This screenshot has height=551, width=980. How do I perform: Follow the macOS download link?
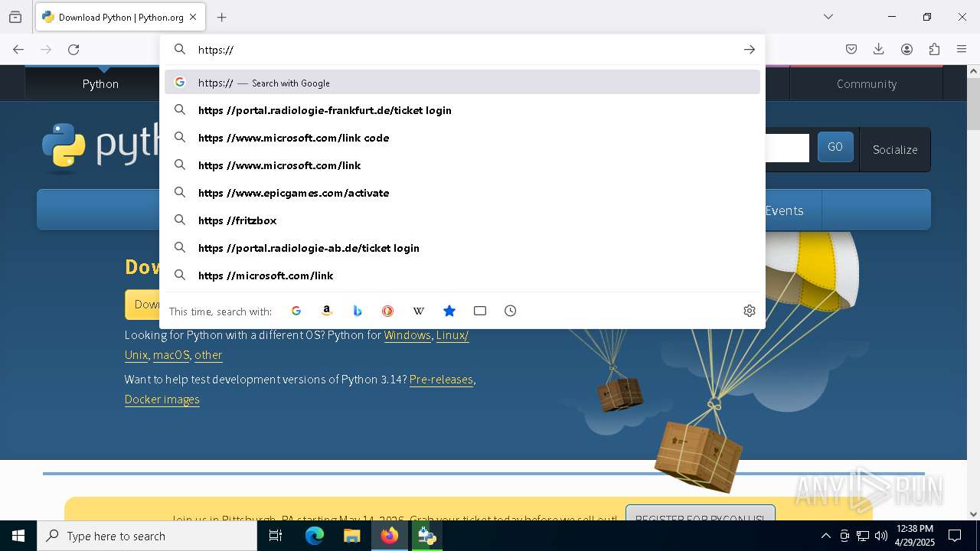(x=171, y=355)
